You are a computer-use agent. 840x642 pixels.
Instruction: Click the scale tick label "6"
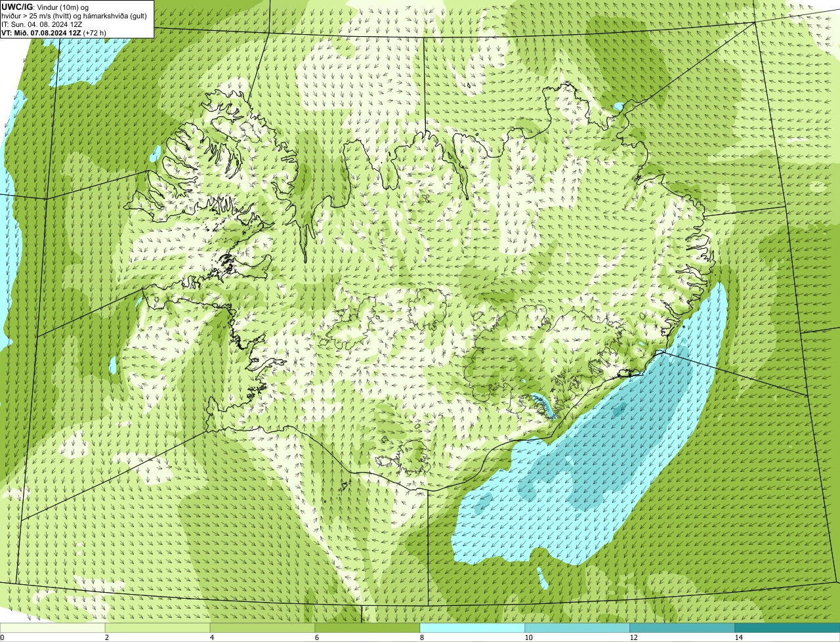pyautogui.click(x=316, y=637)
